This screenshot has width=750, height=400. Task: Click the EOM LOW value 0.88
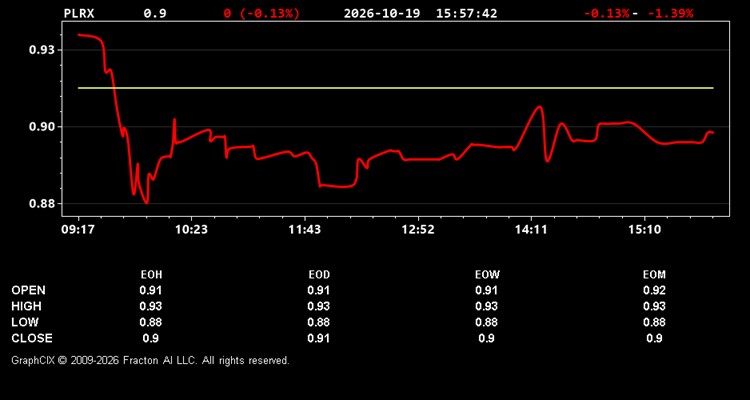[654, 322]
